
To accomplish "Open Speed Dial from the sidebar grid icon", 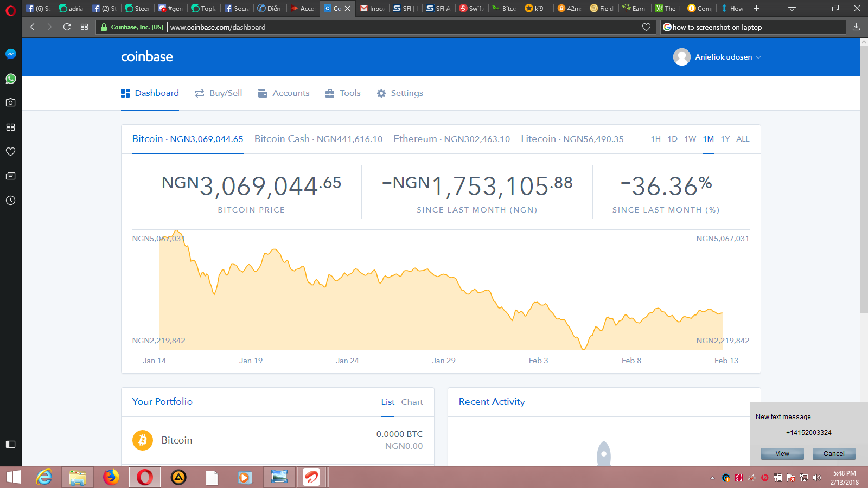I will tap(10, 127).
